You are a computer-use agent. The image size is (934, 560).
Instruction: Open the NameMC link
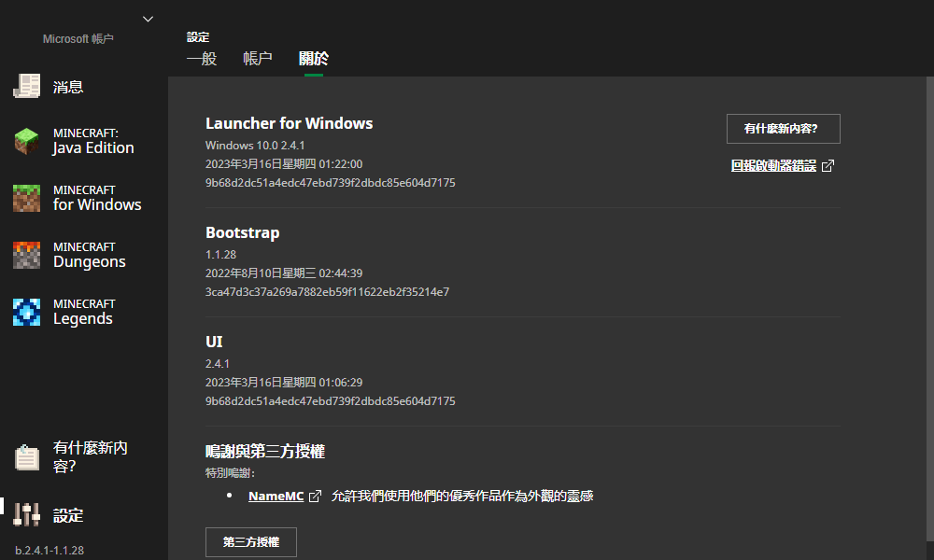(276, 496)
